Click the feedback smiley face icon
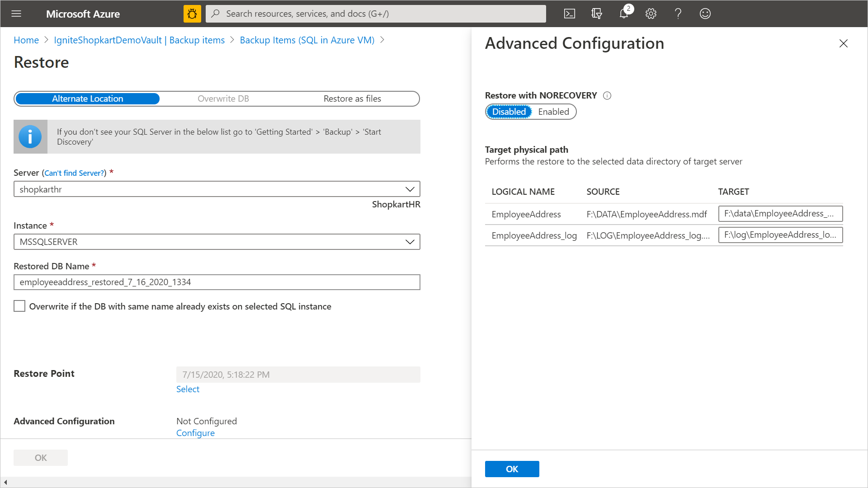868x488 pixels. point(705,13)
